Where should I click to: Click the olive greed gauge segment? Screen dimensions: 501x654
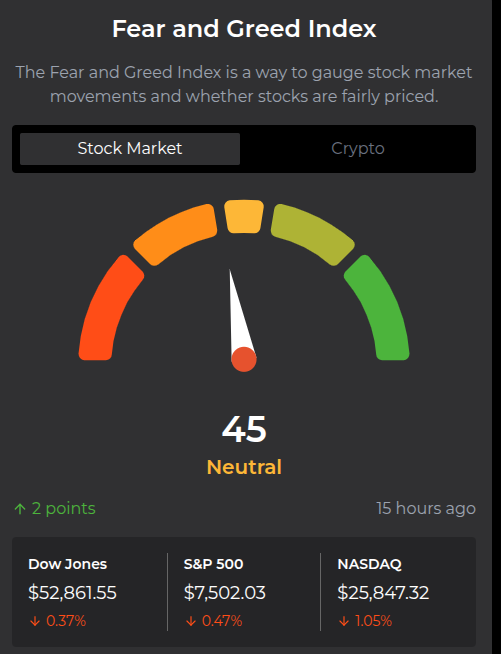(x=312, y=234)
